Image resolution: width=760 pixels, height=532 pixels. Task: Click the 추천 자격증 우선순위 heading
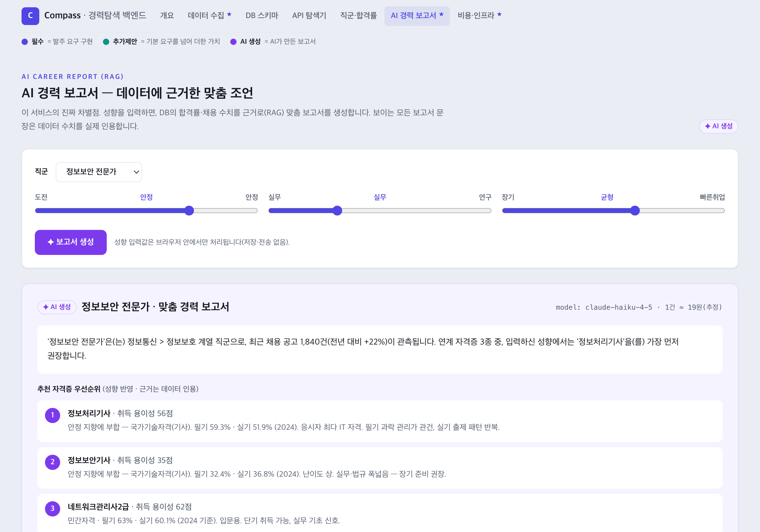pyautogui.click(x=69, y=389)
